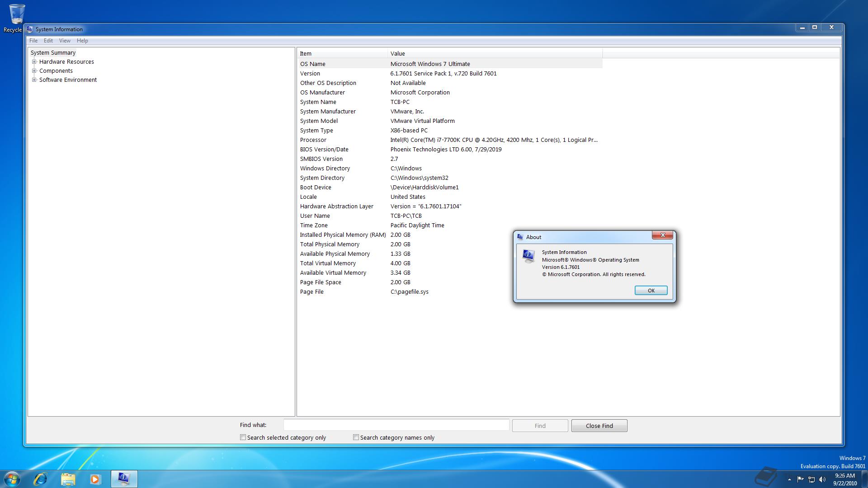Click the Item column header
Image resolution: width=868 pixels, height=488 pixels.
pyautogui.click(x=342, y=53)
